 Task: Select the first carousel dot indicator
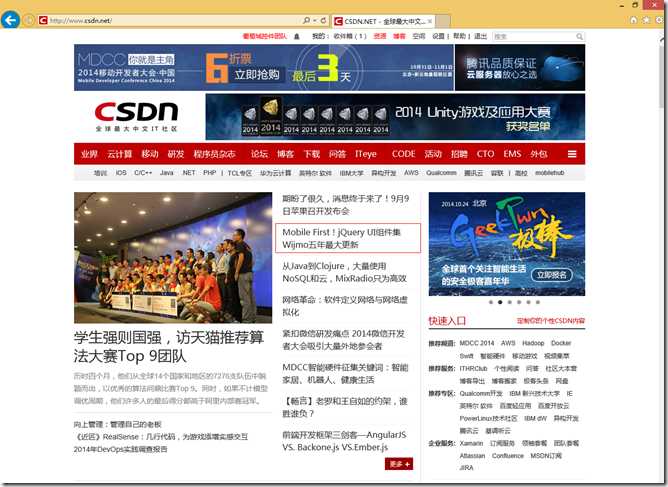(491, 302)
